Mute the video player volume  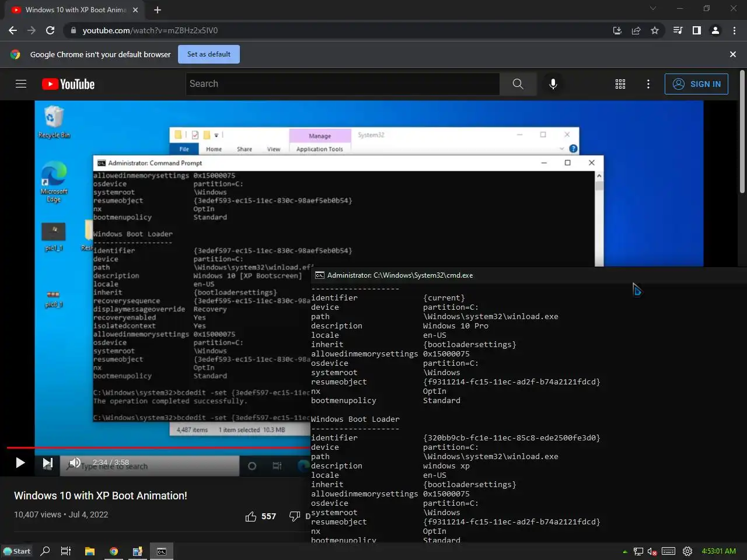point(75,463)
